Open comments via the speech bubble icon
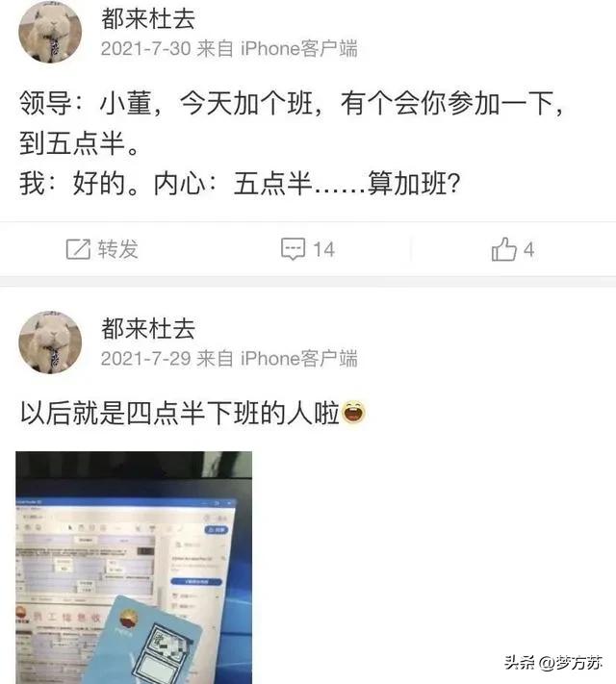The image size is (616, 684). point(293,249)
